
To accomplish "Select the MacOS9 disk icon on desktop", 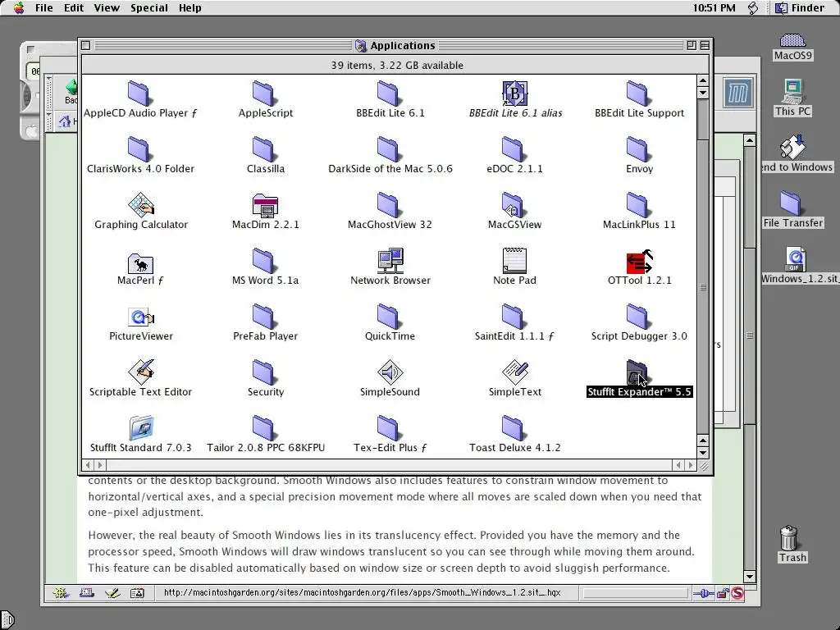I will click(792, 41).
